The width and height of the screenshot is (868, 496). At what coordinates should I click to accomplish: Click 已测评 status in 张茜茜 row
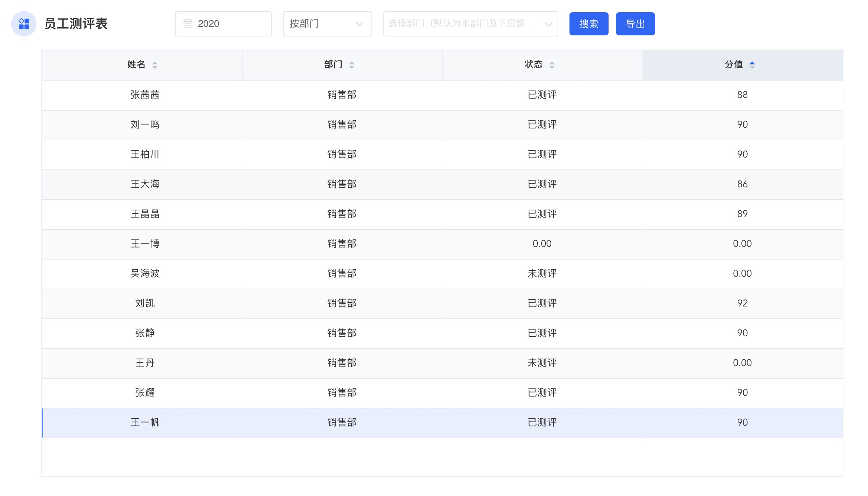tap(542, 95)
